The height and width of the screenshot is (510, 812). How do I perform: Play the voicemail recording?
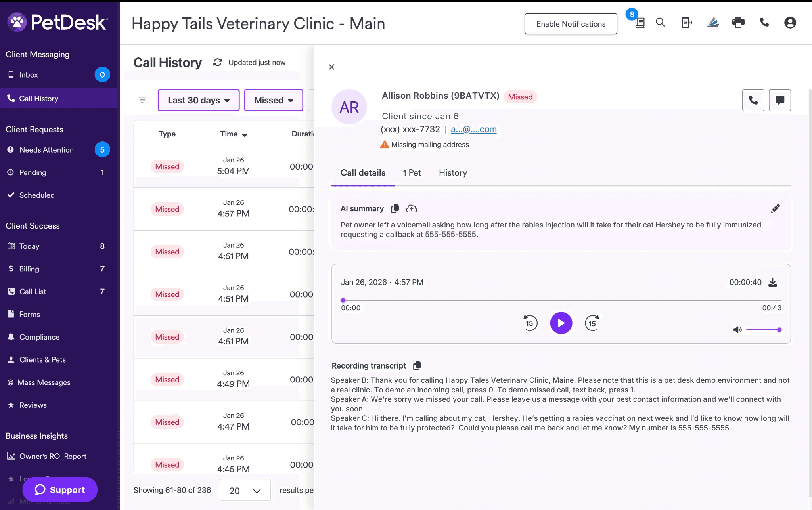pos(561,323)
